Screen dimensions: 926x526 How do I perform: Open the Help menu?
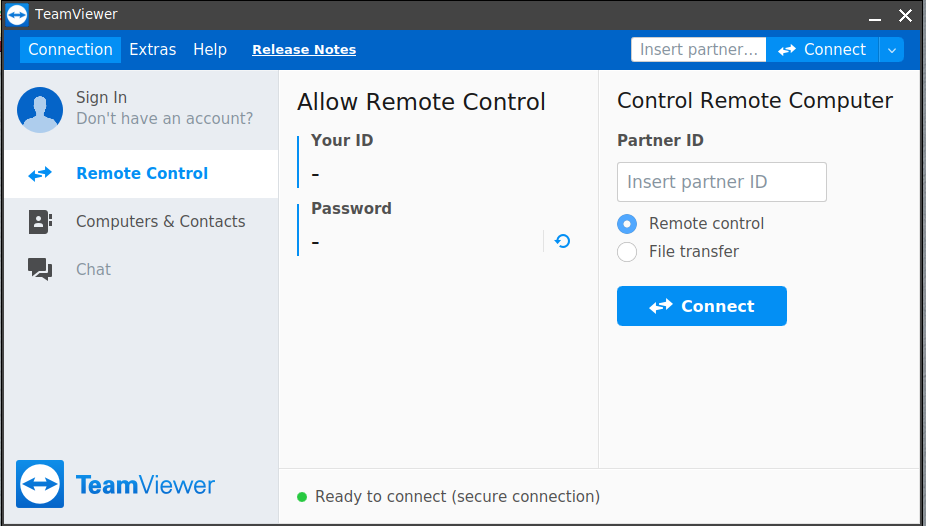pos(210,50)
